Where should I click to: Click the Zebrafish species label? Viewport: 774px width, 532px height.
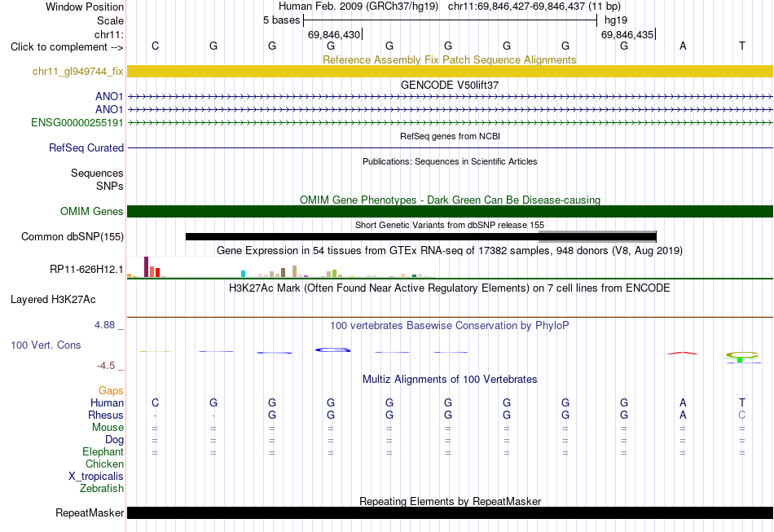[102, 489]
